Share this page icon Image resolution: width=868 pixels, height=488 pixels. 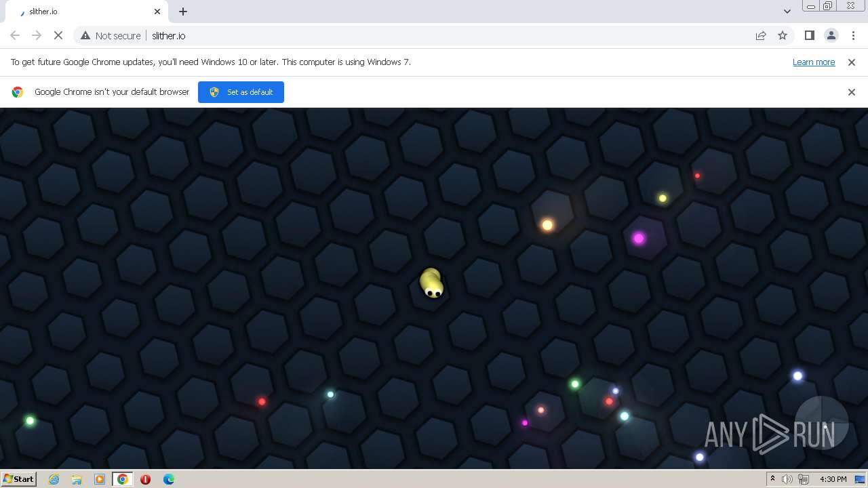pos(761,35)
